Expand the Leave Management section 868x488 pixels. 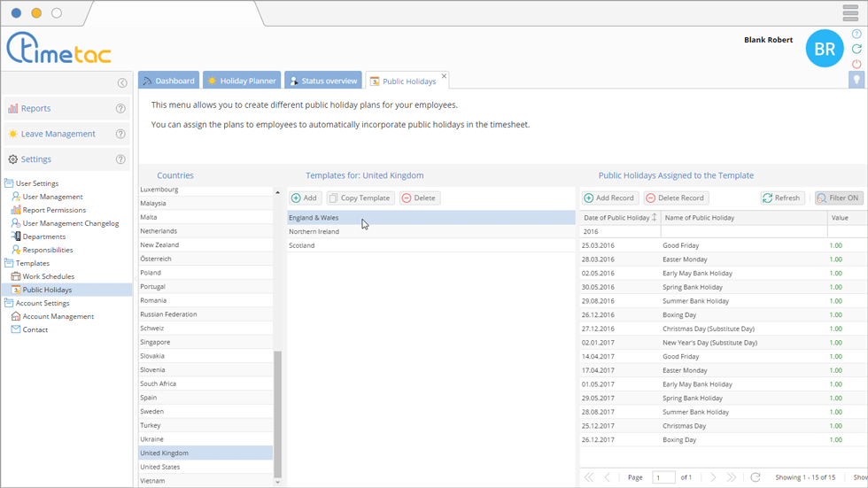click(58, 134)
